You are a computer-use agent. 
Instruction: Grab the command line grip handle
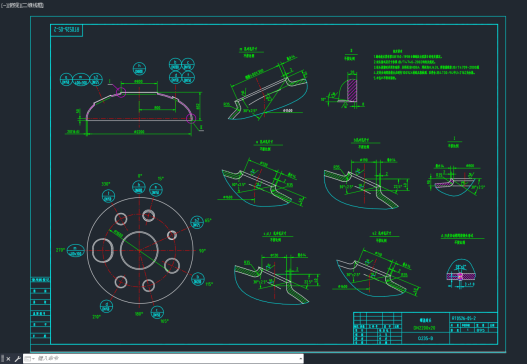(3, 359)
